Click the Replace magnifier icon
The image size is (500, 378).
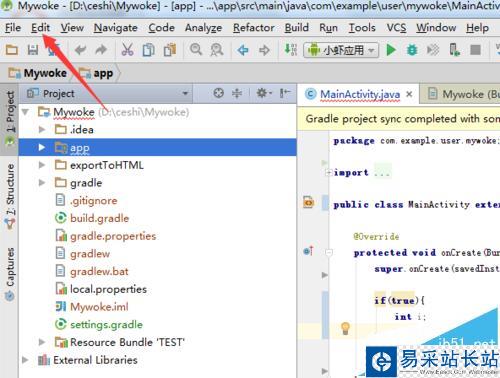[217, 50]
